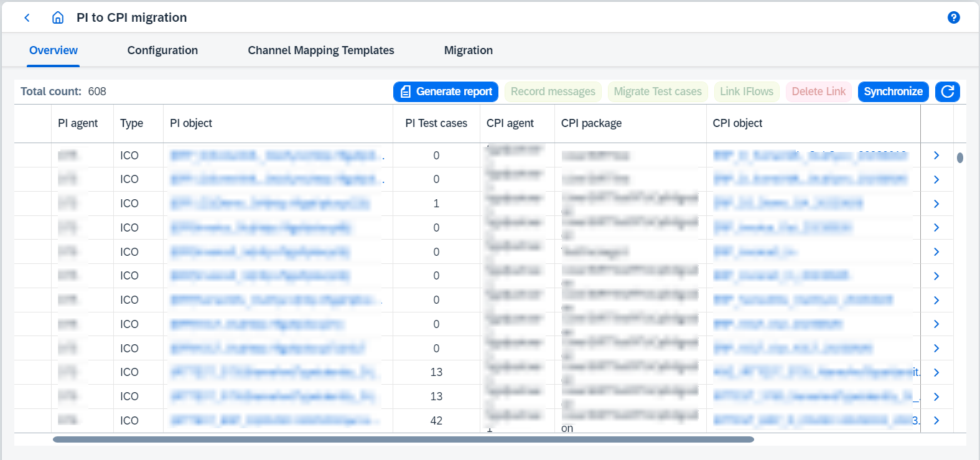Screen dimensions: 980x460
Task: Click the Delete Link button
Action: pos(819,92)
